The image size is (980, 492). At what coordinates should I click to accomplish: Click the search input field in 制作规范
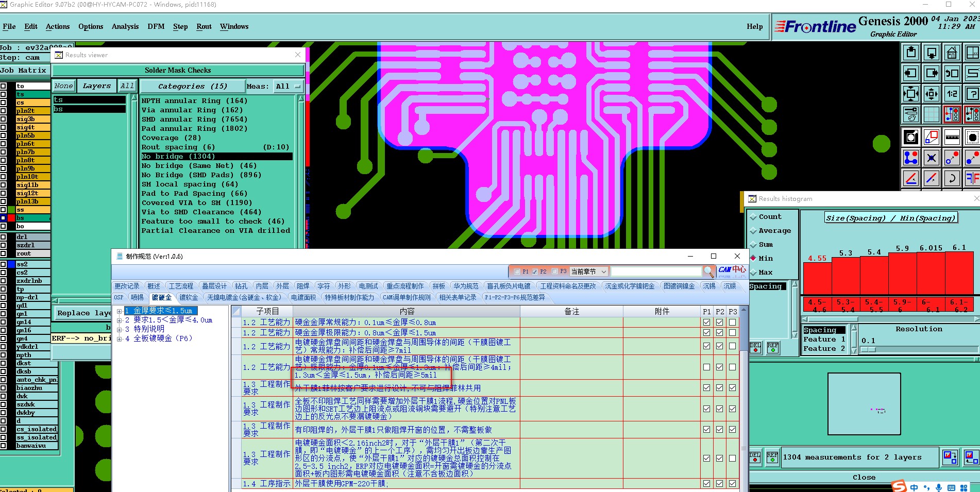coord(656,272)
